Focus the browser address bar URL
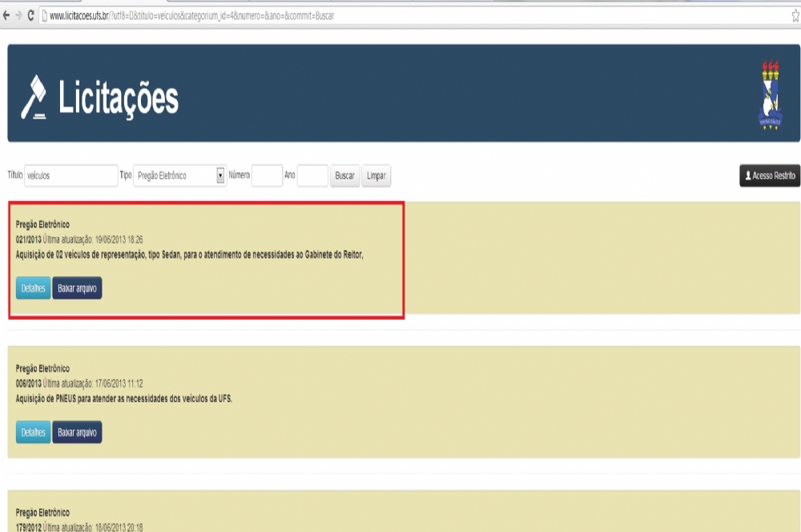This screenshot has height=532, width=801. coord(320,16)
